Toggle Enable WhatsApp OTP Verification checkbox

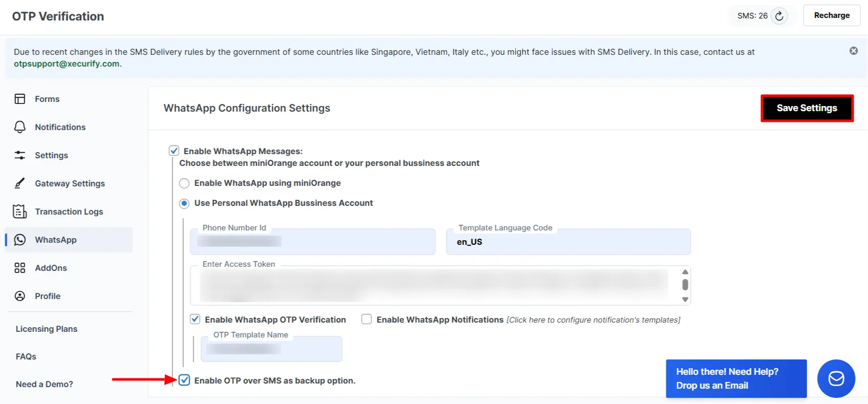[195, 319]
